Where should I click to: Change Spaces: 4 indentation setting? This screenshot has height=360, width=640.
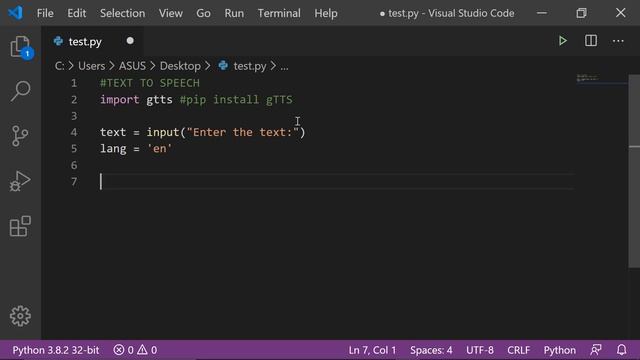431,350
